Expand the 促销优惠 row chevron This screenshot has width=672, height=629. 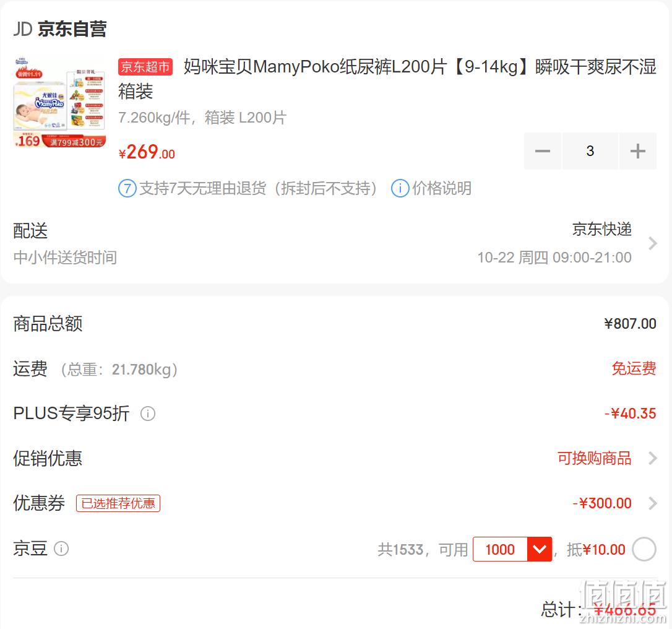click(x=652, y=458)
